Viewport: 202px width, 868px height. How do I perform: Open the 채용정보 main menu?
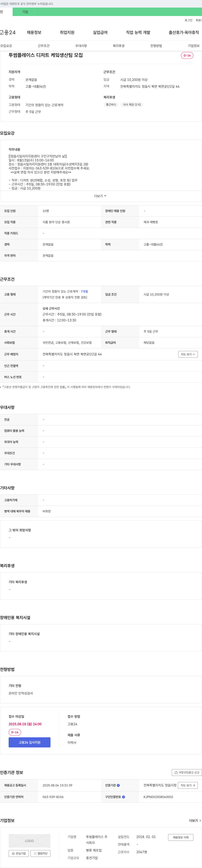[34, 32]
